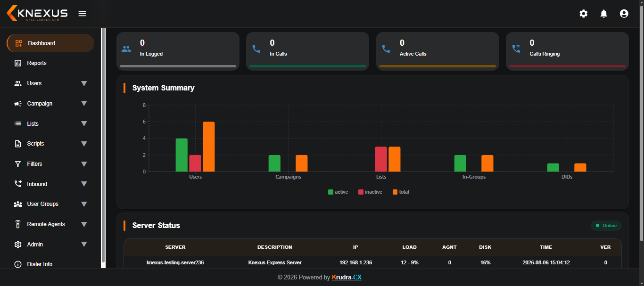Open the Inbound menu label
Screen dimensions: 644x286
(x=37, y=184)
